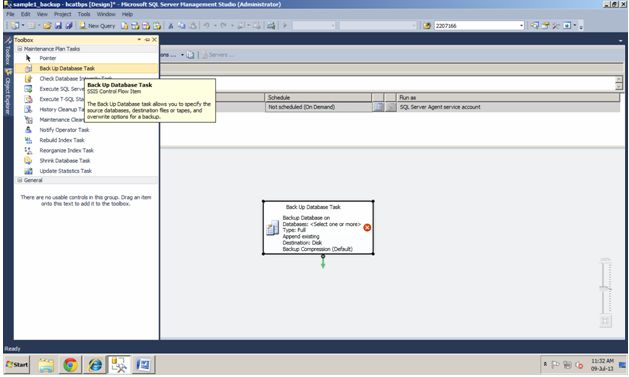Select Execute T-SQL Statement Task icon
The height and width of the screenshot is (377, 629).
tap(28, 99)
